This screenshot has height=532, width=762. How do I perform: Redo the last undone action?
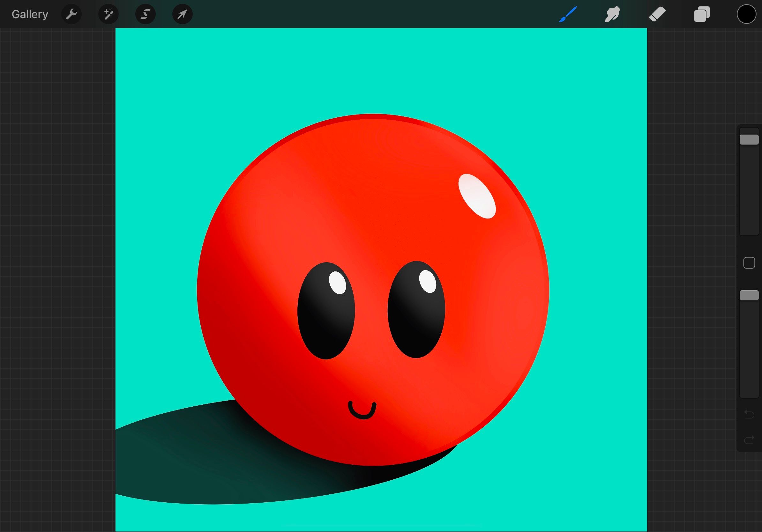(x=749, y=440)
